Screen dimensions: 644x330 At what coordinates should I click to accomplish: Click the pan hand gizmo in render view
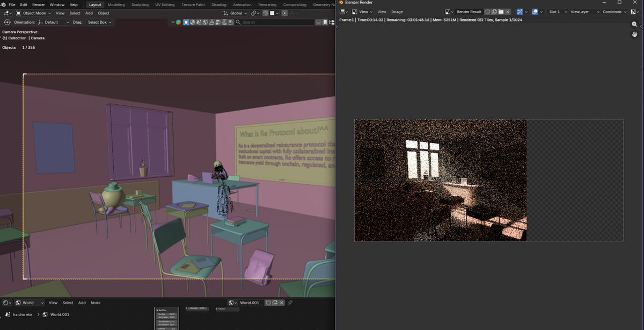[635, 34]
